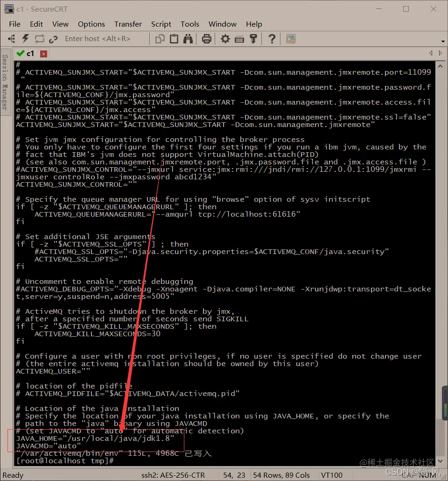Screen dimensions: 448x481
Task: Open the Window menu
Action: [222, 24]
